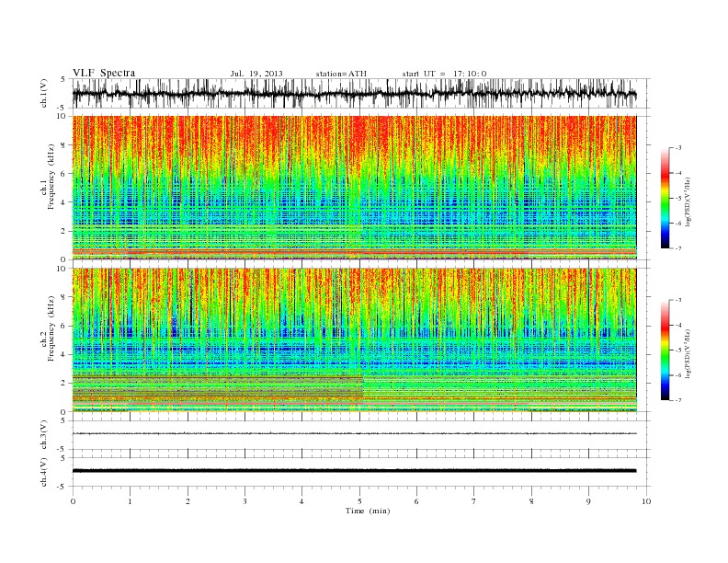
Task: Click the ch.4 voltage waveform trace
Action: click(355, 471)
